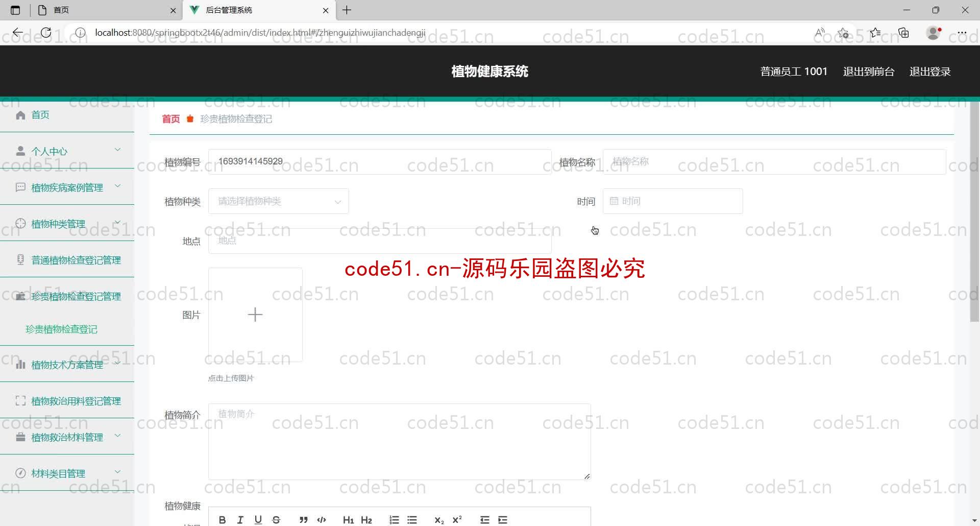The height and width of the screenshot is (526, 980).
Task: Click the 地点 input field
Action: tap(380, 241)
